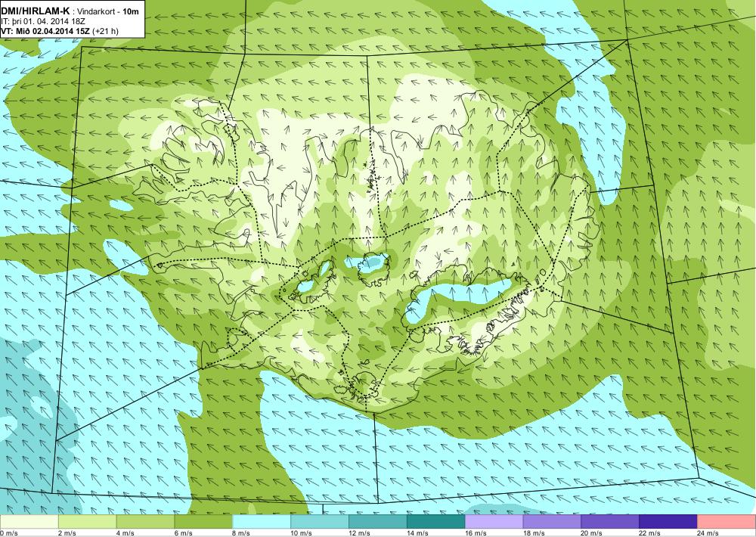Click the 'VT: Mið 02.04.2014 15Z' line
The height and width of the screenshot is (537, 756).
point(46,31)
